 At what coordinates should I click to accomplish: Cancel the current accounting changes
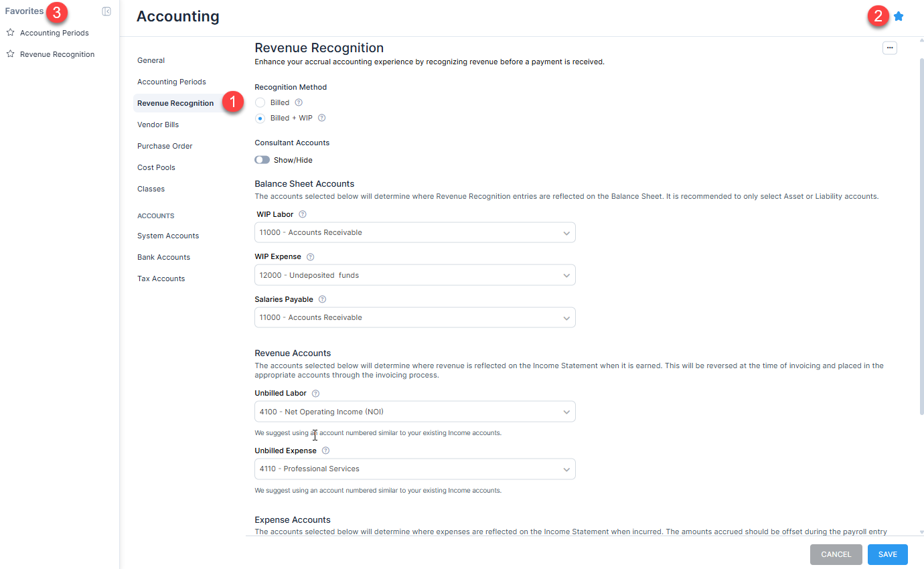pyautogui.click(x=836, y=554)
